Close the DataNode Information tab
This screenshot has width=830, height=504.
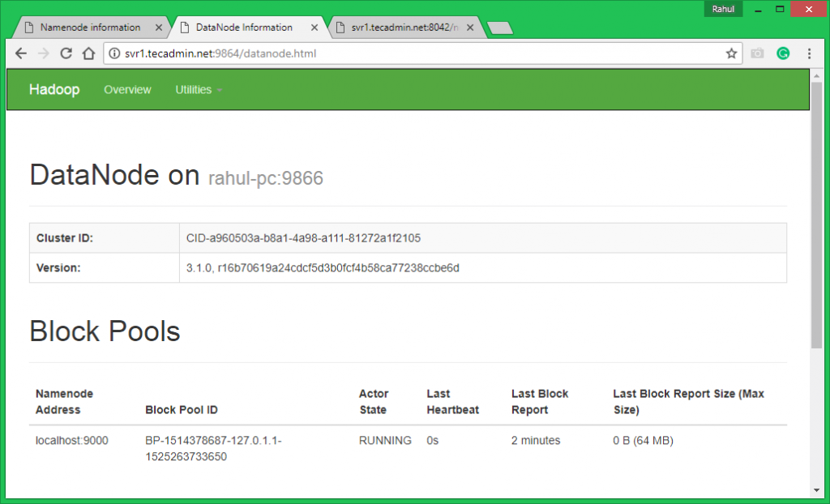click(x=314, y=28)
